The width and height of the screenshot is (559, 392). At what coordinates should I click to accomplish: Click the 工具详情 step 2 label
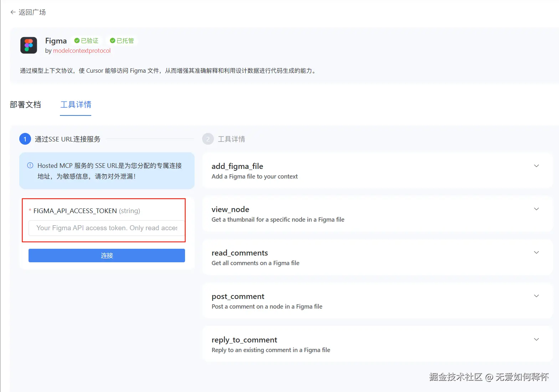(x=231, y=139)
